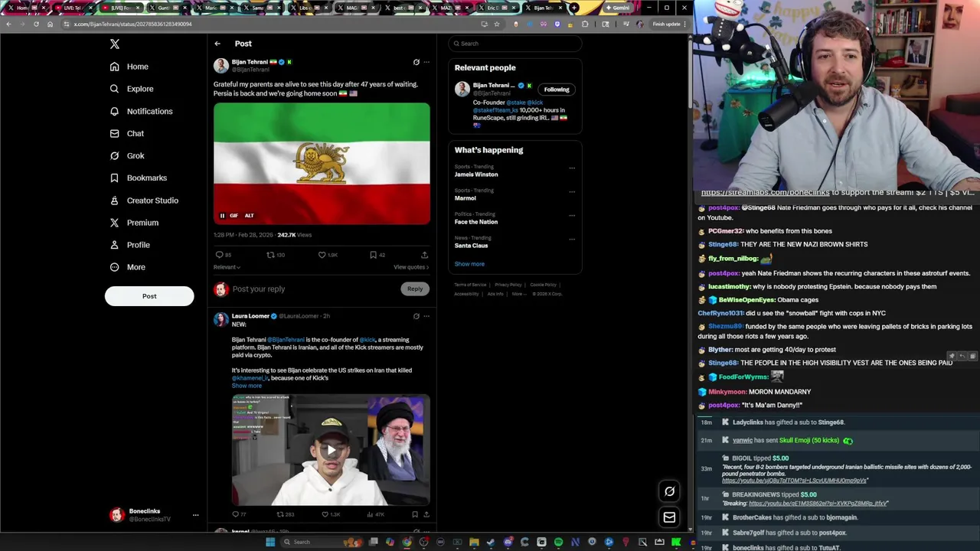This screenshot has height=551, width=980.
Task: Open the options menu for Santa Claus trend
Action: point(572,239)
